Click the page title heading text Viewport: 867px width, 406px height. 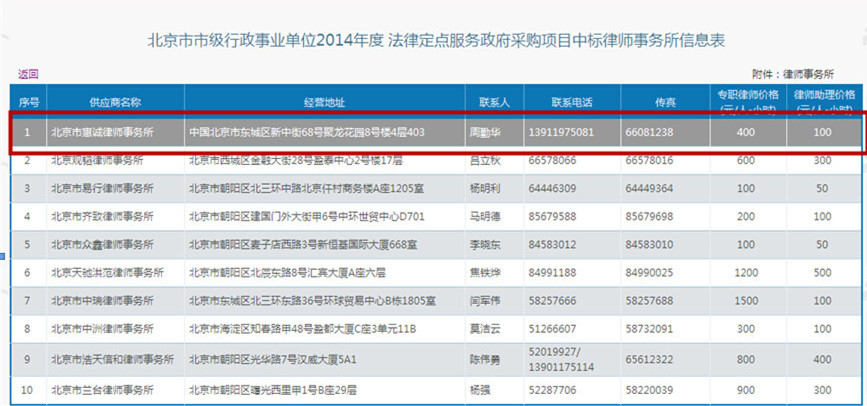point(436,41)
